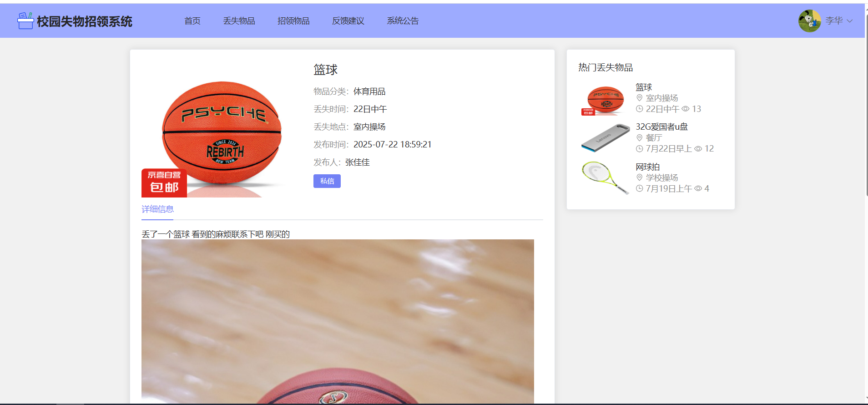Click the eye views icon beside 13
This screenshot has width=868, height=405.
(x=686, y=109)
